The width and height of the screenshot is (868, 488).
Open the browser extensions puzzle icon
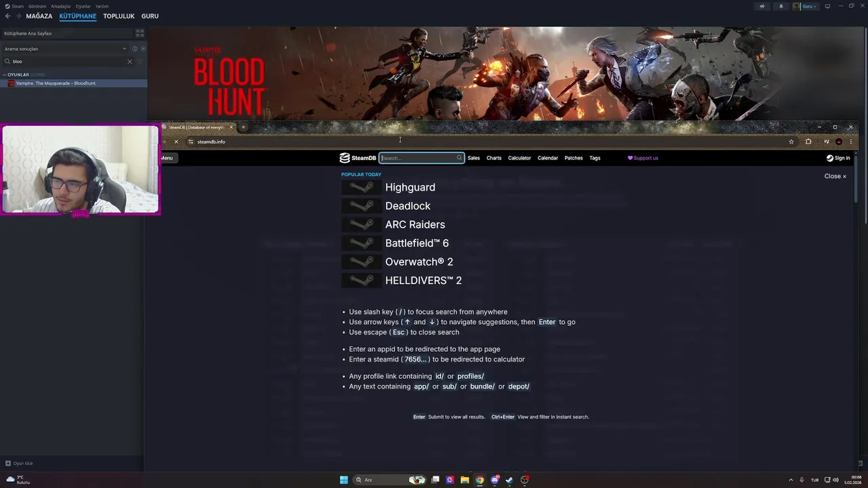[x=808, y=142]
